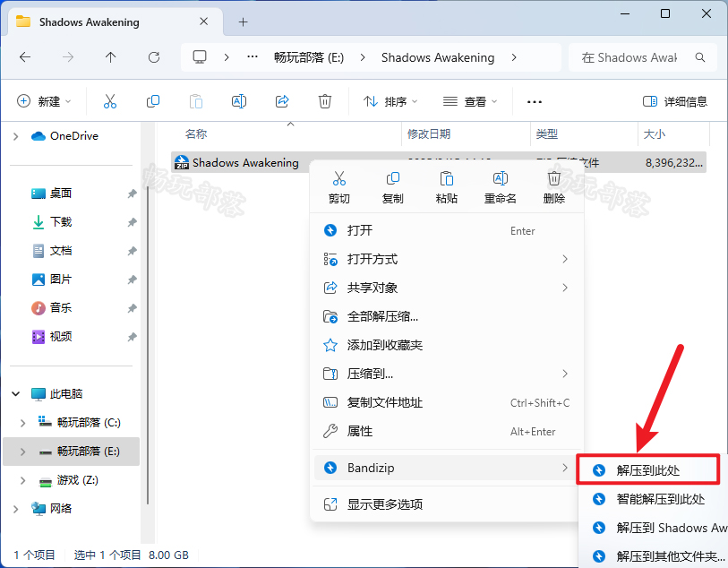The height and width of the screenshot is (568, 728).
Task: Open the 压缩到... submenu
Action: click(x=446, y=374)
